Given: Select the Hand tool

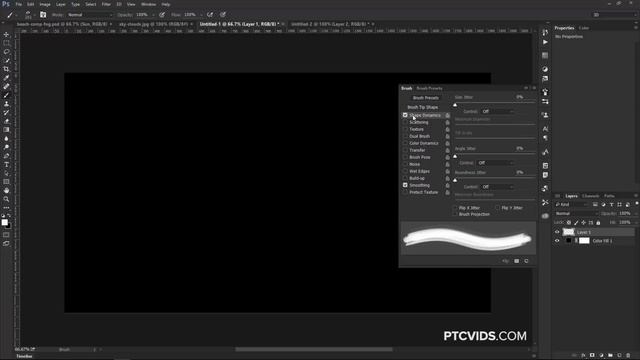Looking at the screenshot, I should [x=6, y=191].
